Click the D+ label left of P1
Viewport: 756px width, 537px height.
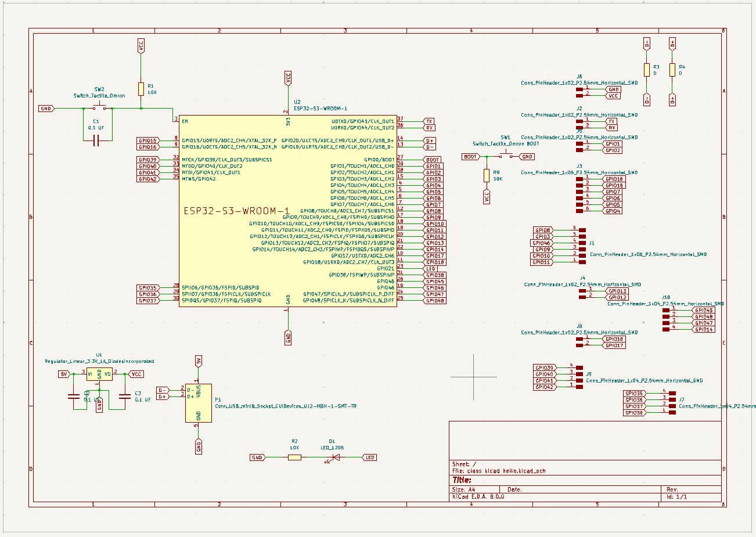(163, 397)
